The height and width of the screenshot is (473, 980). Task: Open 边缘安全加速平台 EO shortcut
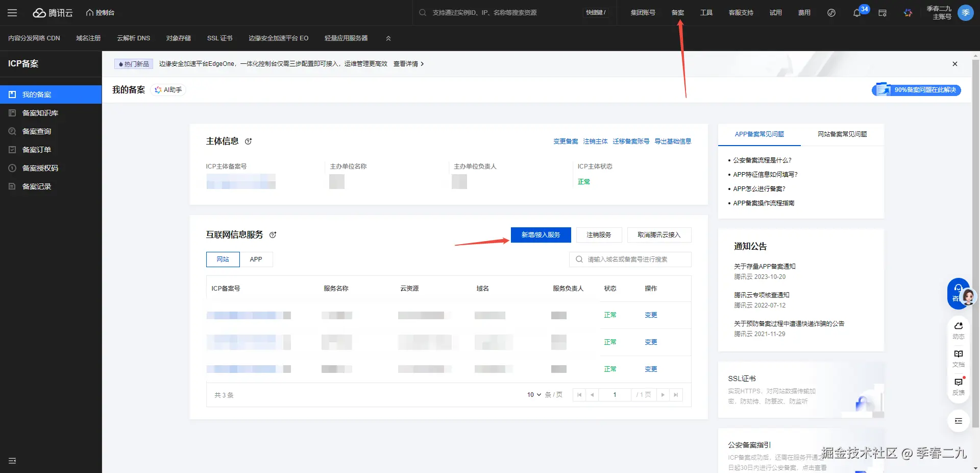(279, 38)
